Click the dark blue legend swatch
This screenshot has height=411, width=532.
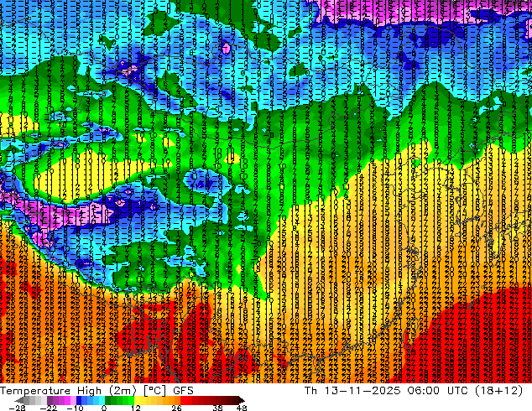79,400
